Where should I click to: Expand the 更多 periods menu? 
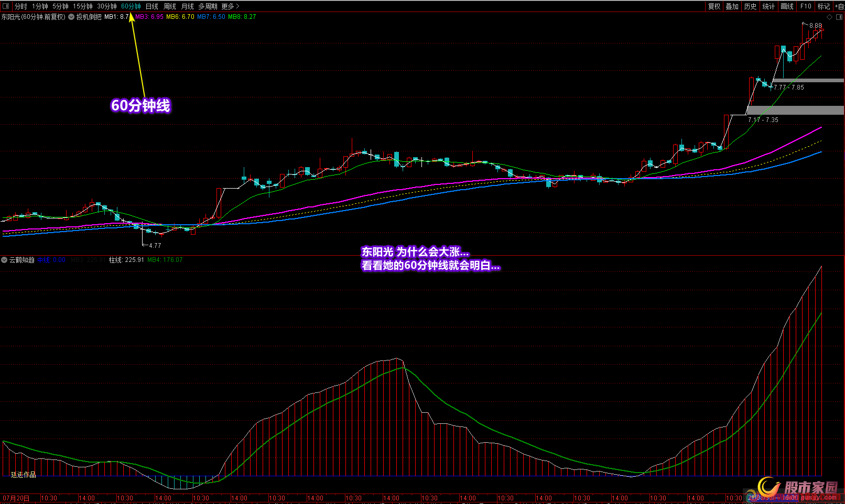click(230, 6)
